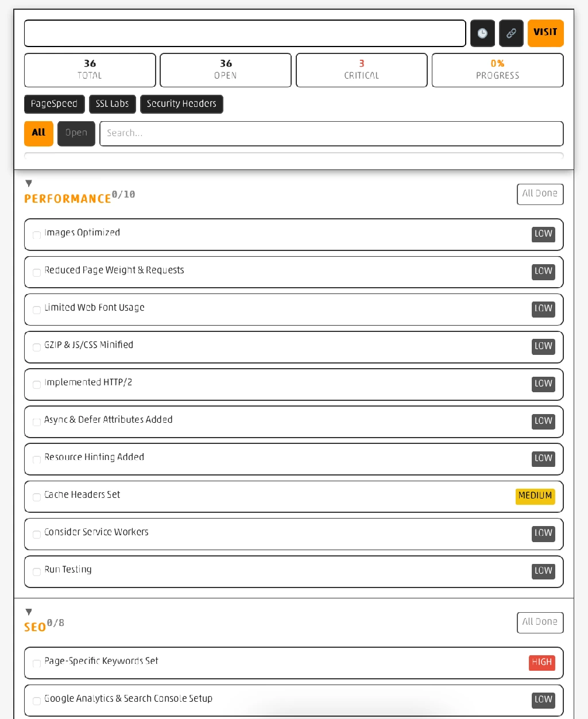Click inside the Search field
The image size is (588, 719).
click(331, 133)
